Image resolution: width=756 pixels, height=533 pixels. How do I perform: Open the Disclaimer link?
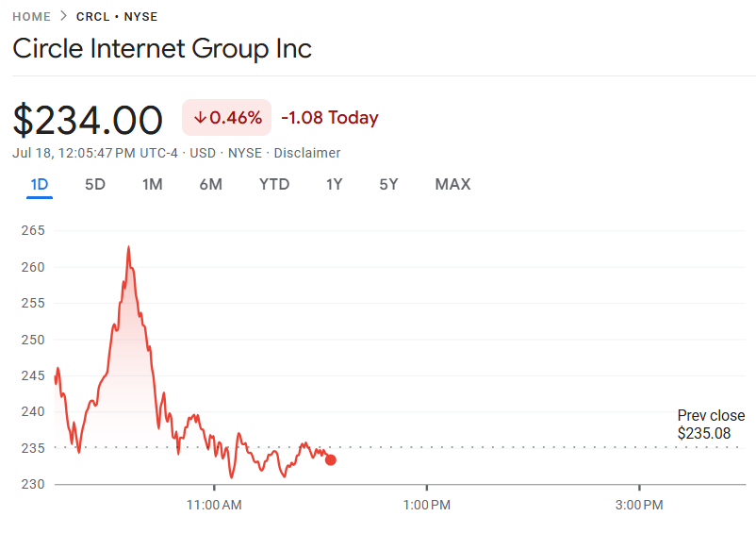pos(307,153)
